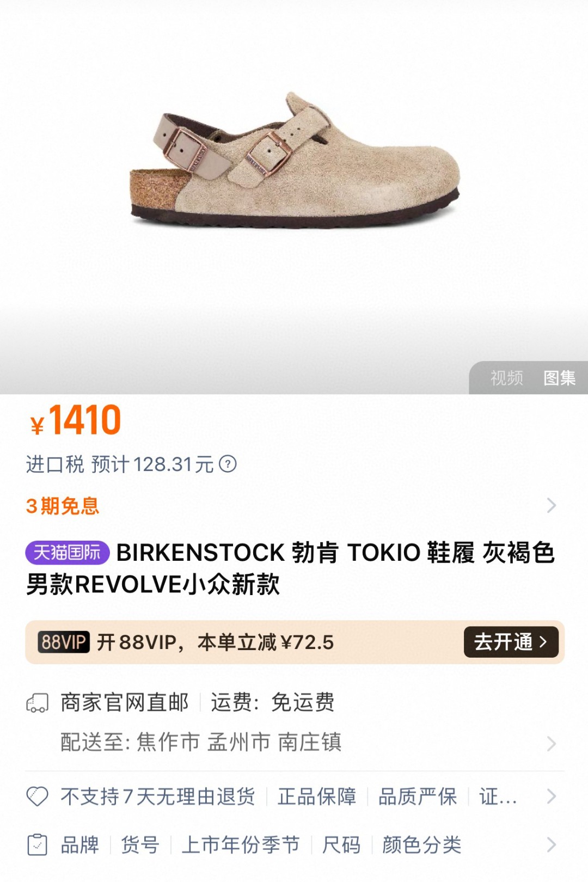Switch to 视频 tab

pos(506,378)
